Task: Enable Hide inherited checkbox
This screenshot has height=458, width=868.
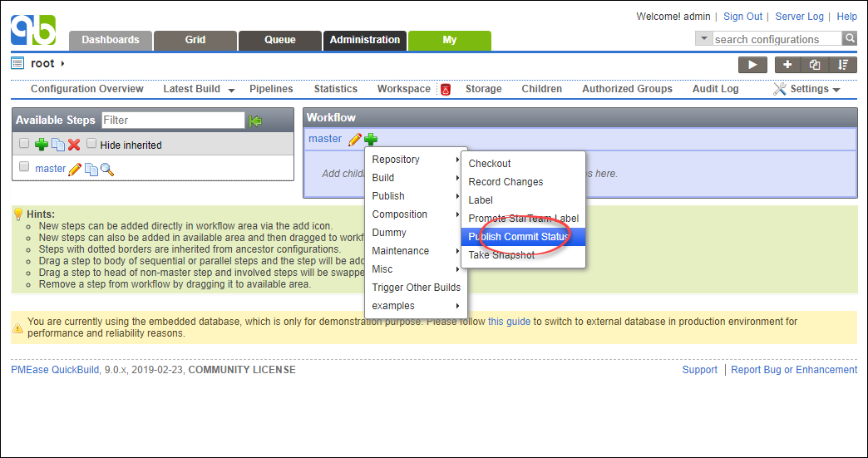Action: 91,144
